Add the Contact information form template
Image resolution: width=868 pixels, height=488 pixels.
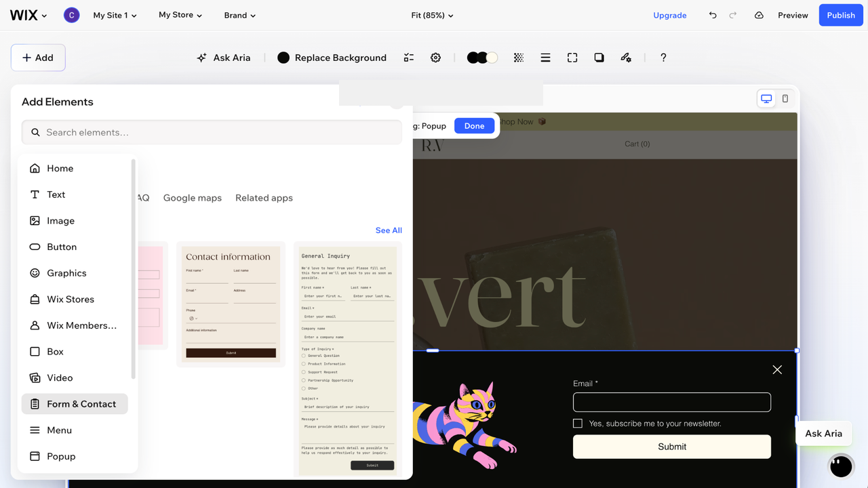231,304
